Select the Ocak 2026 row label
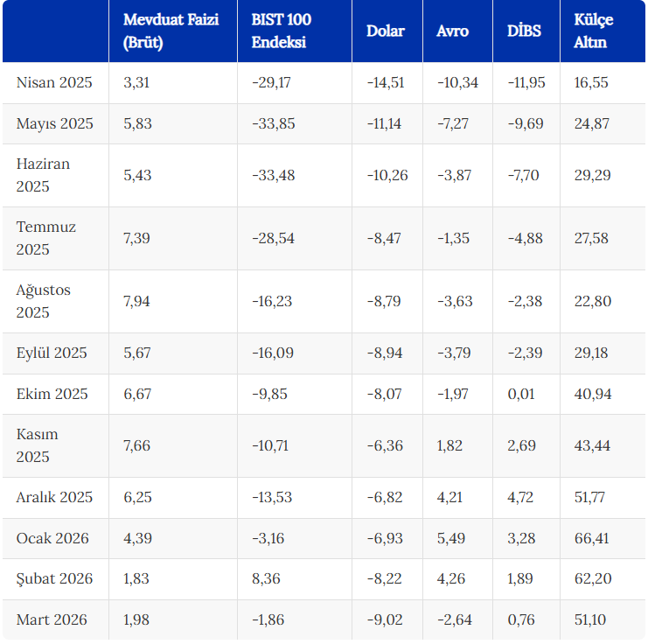Viewport: 648px width, 644px height. pyautogui.click(x=52, y=538)
